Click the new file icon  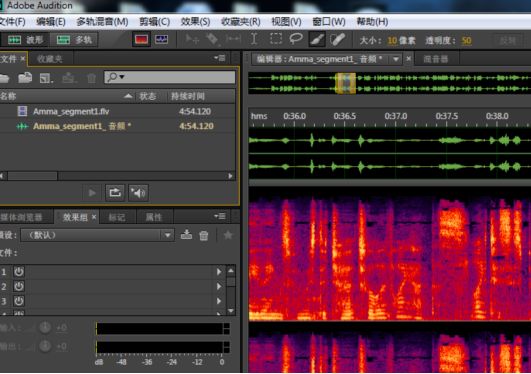click(x=46, y=79)
